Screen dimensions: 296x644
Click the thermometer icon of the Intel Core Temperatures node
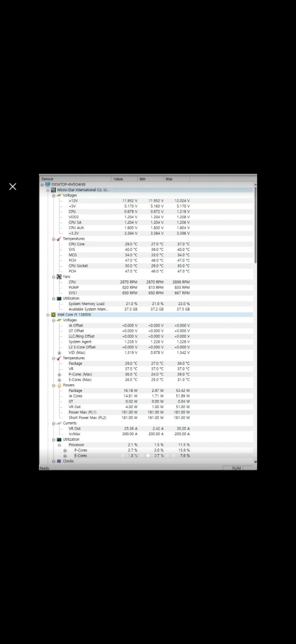coord(59,358)
